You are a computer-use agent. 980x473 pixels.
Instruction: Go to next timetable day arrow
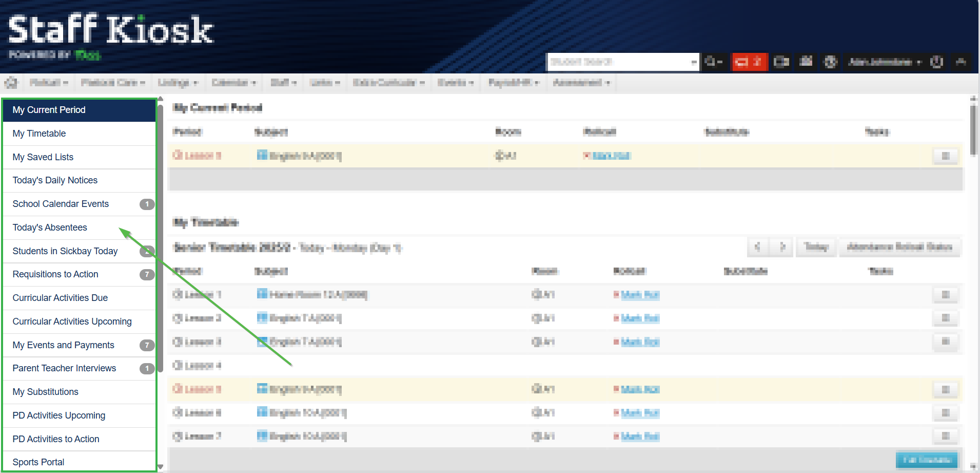[x=782, y=247]
